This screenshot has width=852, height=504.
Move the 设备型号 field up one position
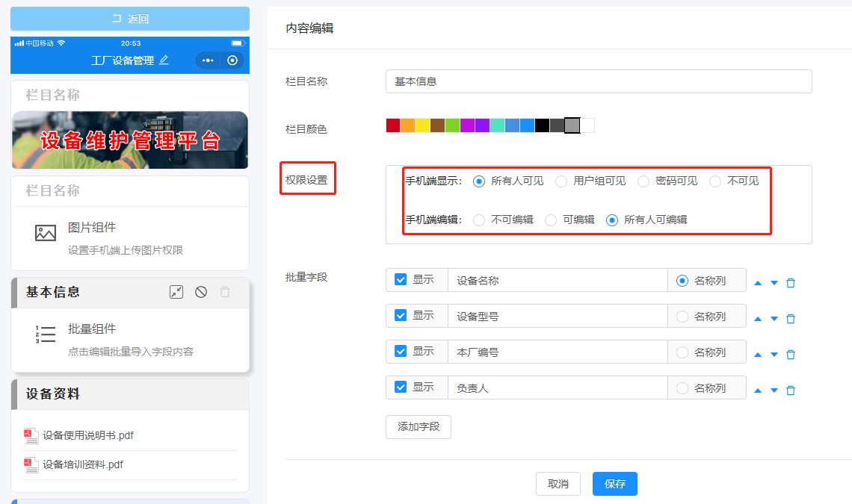tap(757, 317)
